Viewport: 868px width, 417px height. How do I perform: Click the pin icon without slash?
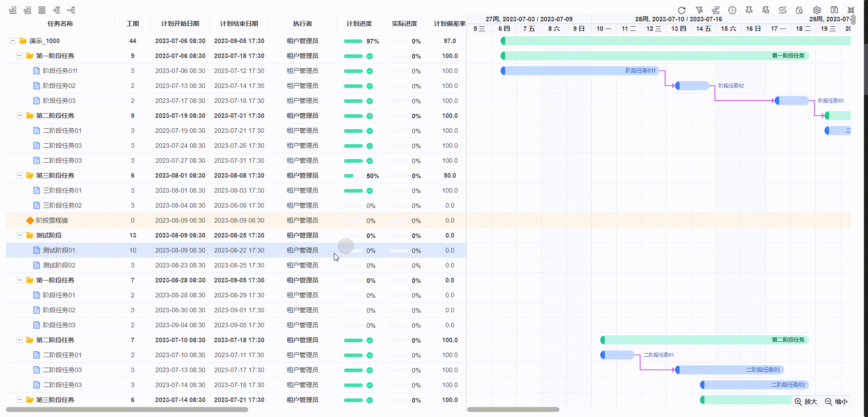pyautogui.click(x=749, y=10)
